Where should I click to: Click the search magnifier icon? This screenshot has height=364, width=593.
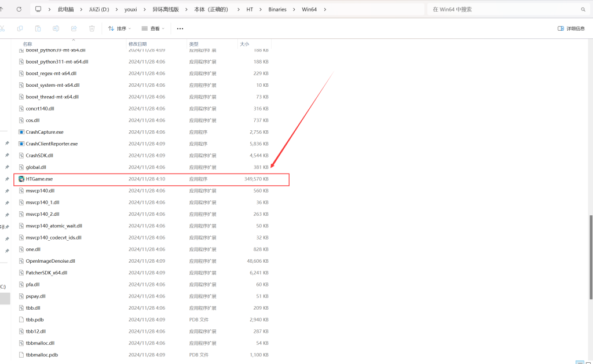583,9
